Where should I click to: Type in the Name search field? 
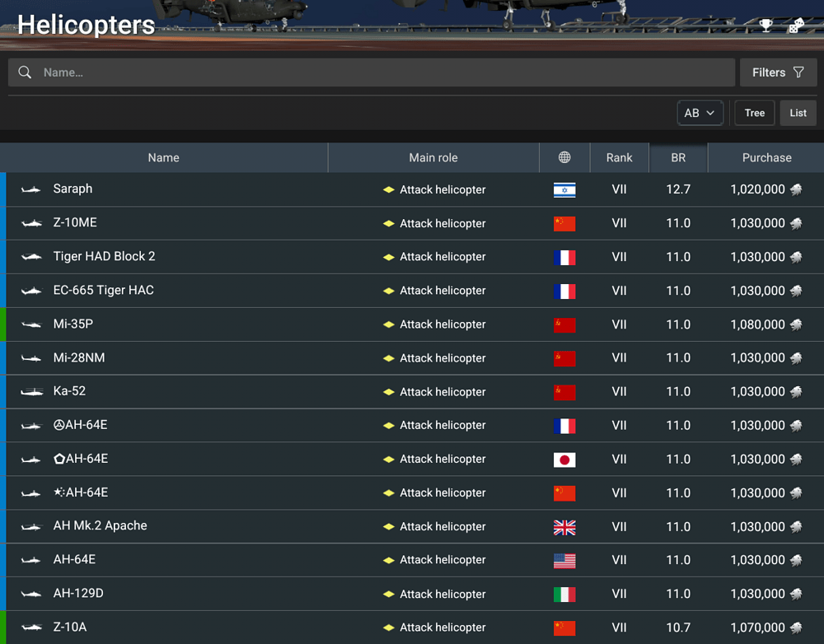pyautogui.click(x=371, y=72)
